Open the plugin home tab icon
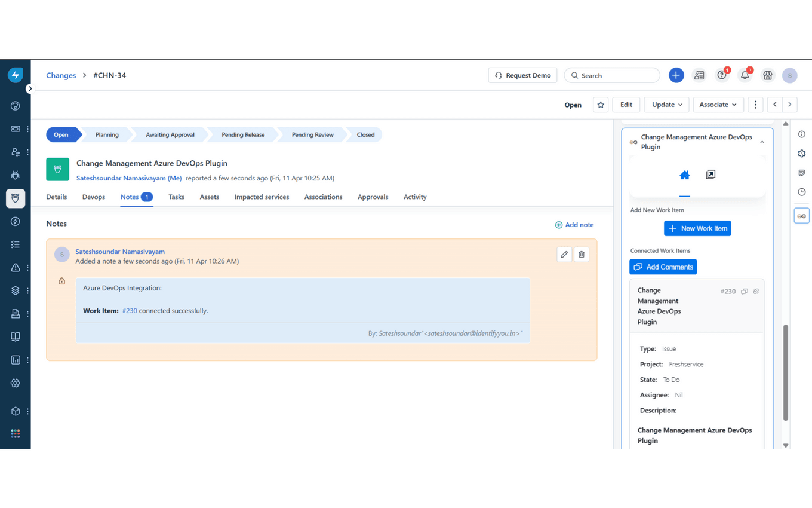Screen dimensions: 812x508 point(684,175)
